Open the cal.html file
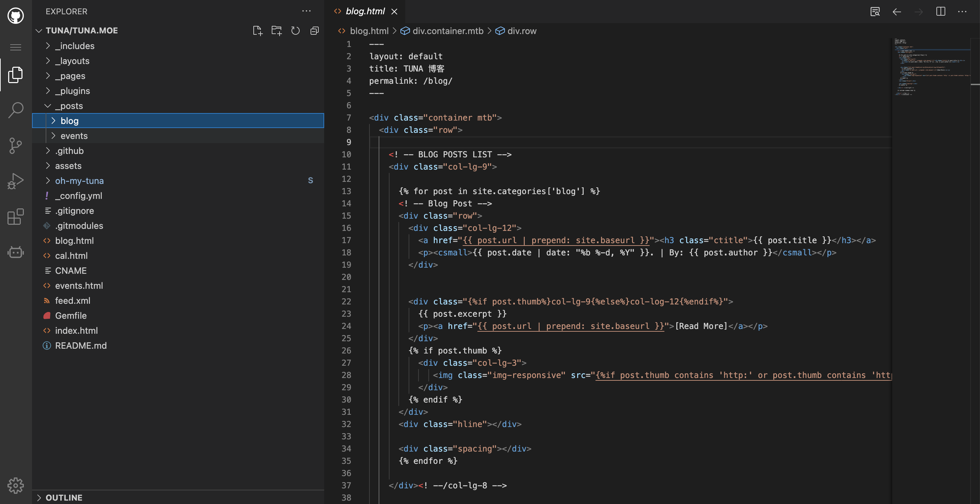Viewport: 980px width, 504px height. pyautogui.click(x=178, y=256)
